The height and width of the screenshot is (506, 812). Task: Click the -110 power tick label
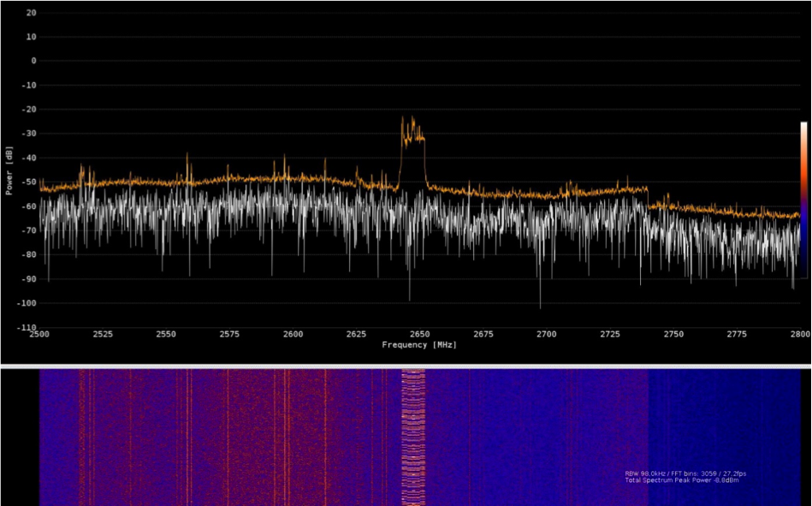(27, 327)
